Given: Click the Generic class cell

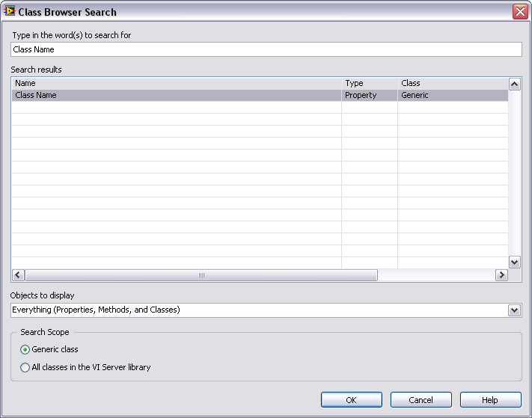Looking at the screenshot, I should (x=453, y=95).
